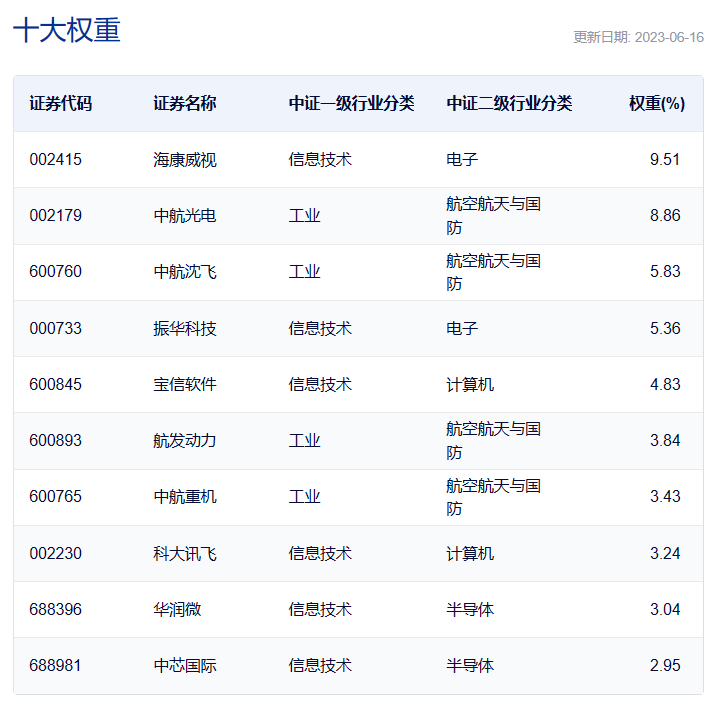
Task: Select security code 600893
Action: coord(55,441)
